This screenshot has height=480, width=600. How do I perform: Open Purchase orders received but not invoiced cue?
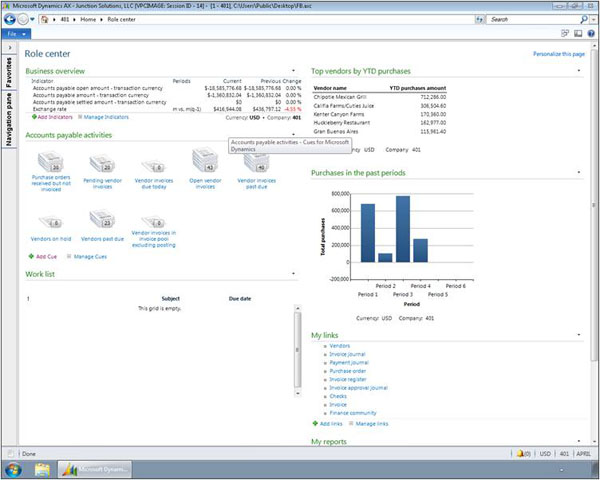pos(51,171)
